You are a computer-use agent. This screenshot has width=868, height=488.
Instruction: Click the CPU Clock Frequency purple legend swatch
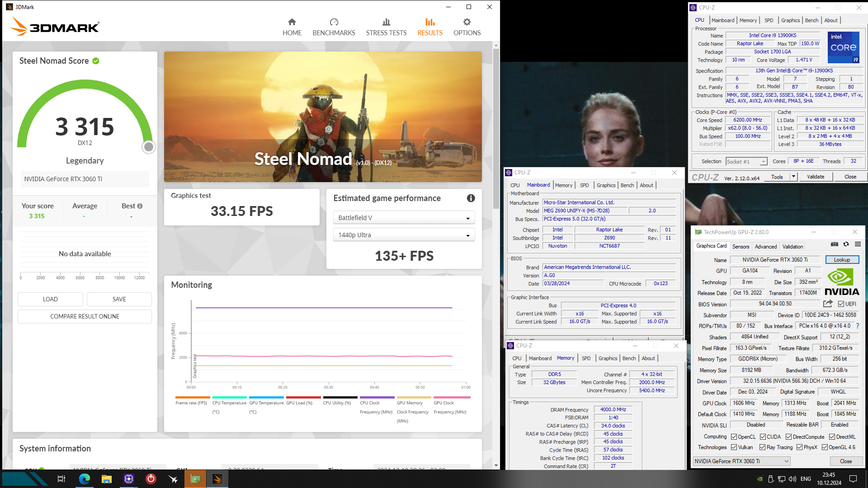click(377, 398)
